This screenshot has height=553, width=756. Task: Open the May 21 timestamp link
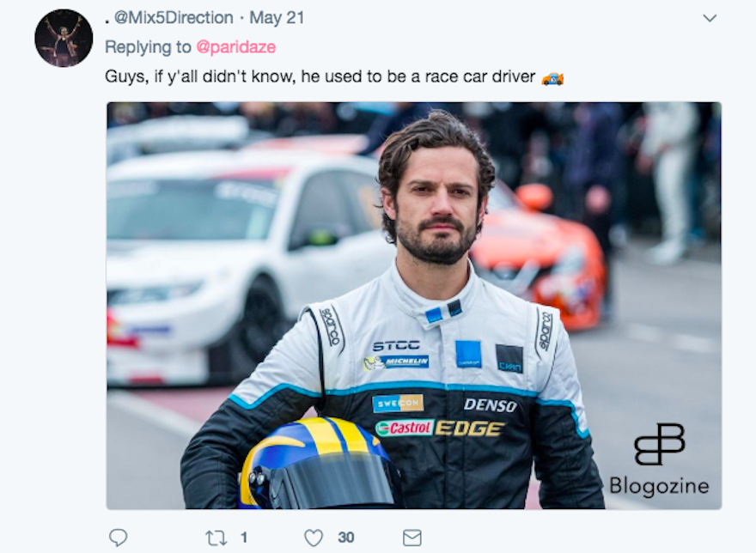pyautogui.click(x=277, y=18)
